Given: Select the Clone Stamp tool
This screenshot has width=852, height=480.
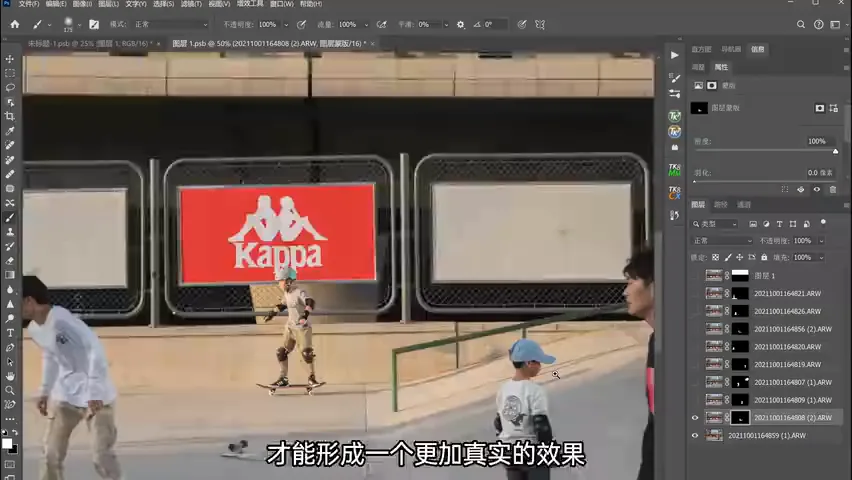Looking at the screenshot, I should click(x=10, y=232).
